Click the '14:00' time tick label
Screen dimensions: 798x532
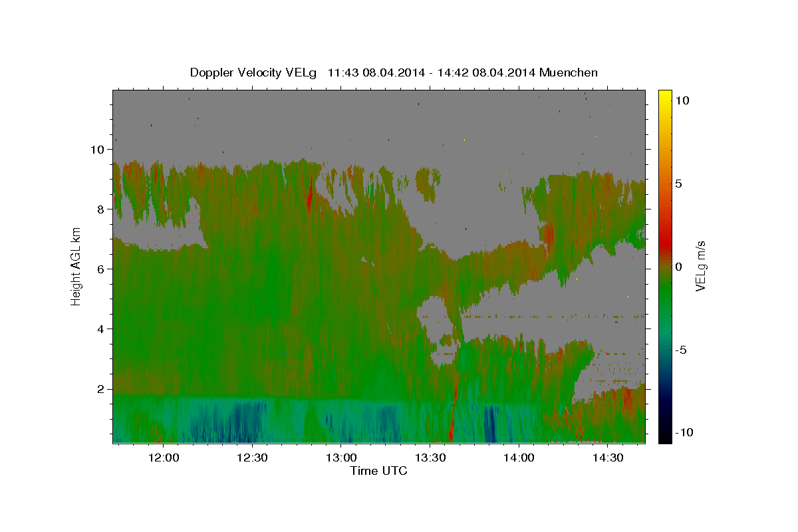tap(519, 458)
